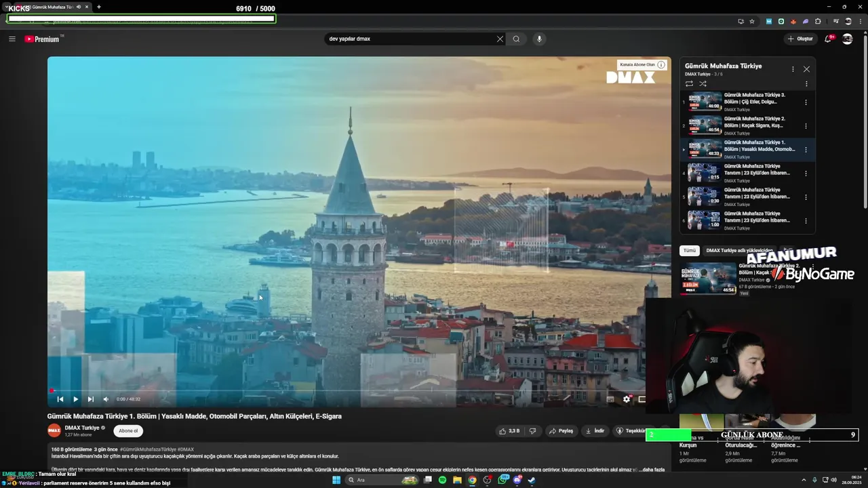
Task: Subscribe with 'Abone ol' button
Action: coord(128,430)
